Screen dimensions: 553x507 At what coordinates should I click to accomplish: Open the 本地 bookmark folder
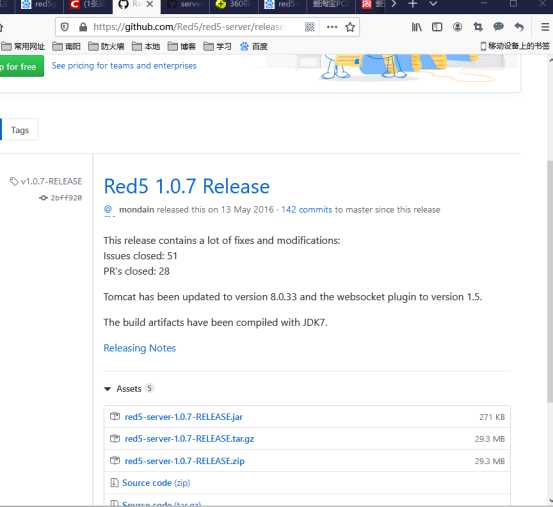click(146, 47)
